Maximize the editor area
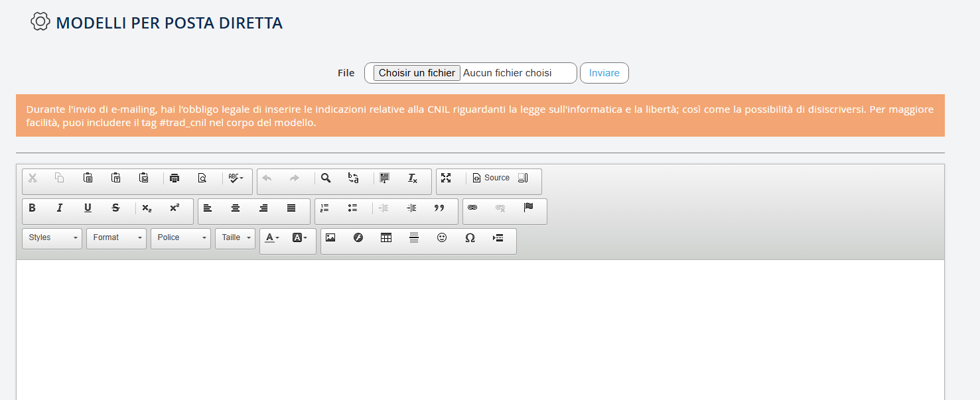The image size is (980, 400). (x=446, y=178)
